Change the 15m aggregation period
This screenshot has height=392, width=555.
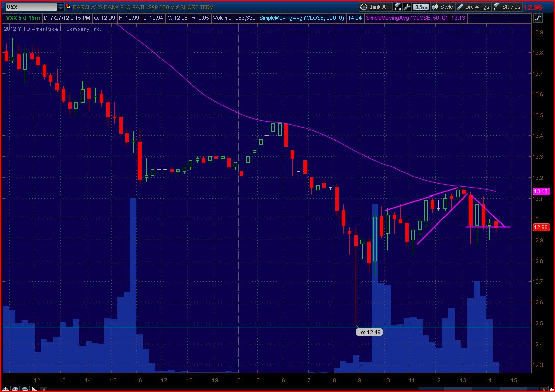click(x=421, y=7)
